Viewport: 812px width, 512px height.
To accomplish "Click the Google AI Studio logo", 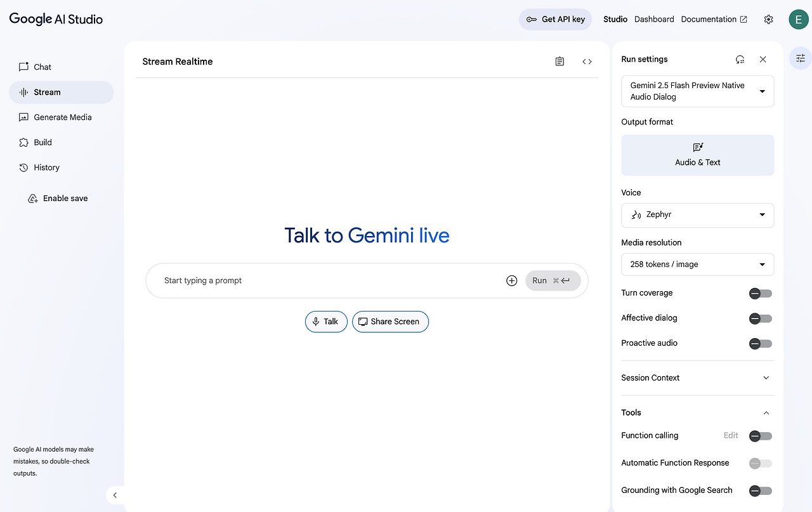I will point(56,19).
